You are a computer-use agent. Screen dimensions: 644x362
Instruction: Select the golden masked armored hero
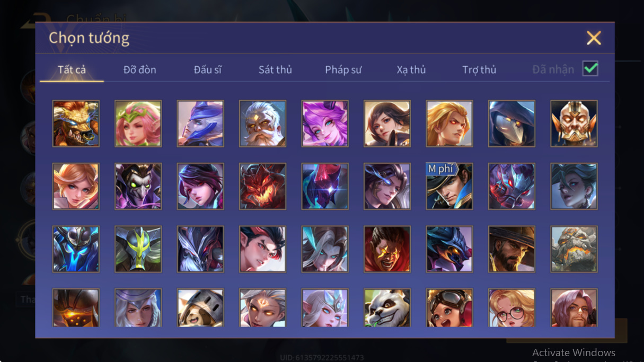[574, 123]
